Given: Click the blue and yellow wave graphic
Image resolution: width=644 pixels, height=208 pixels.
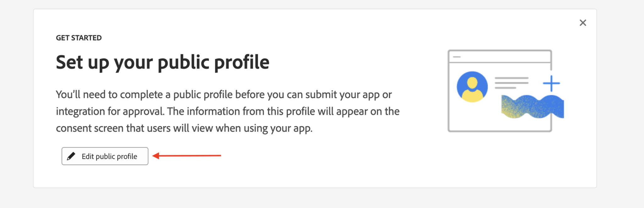Looking at the screenshot, I should (x=532, y=106).
